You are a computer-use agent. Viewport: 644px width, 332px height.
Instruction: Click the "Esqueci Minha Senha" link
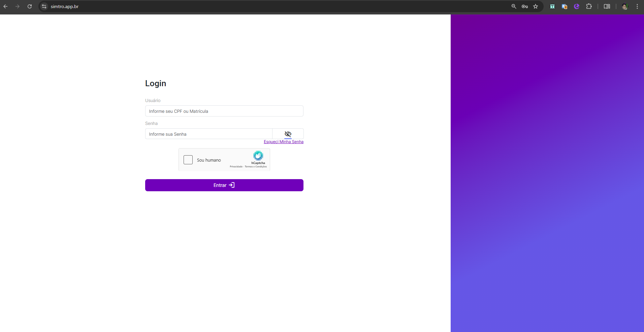click(283, 142)
